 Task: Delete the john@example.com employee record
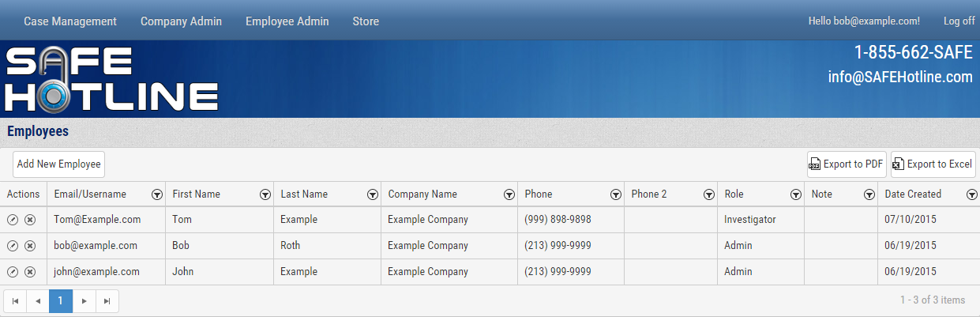coord(30,272)
